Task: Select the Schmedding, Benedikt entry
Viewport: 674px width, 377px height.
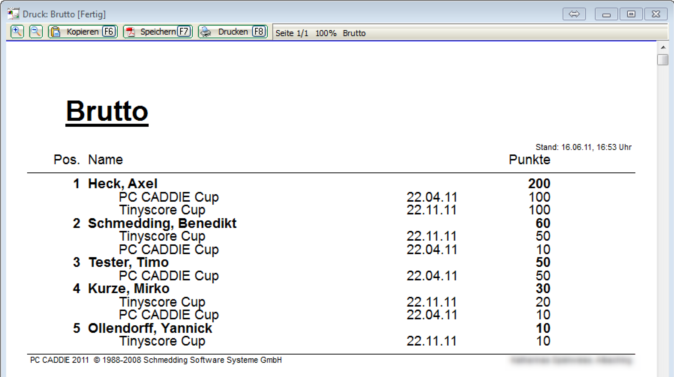Action: point(162,223)
